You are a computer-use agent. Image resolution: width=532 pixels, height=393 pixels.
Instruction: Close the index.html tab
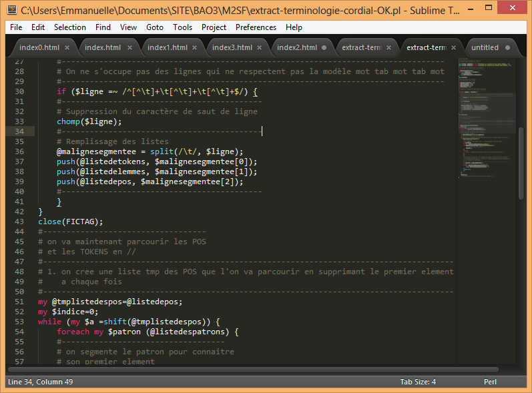[129, 48]
